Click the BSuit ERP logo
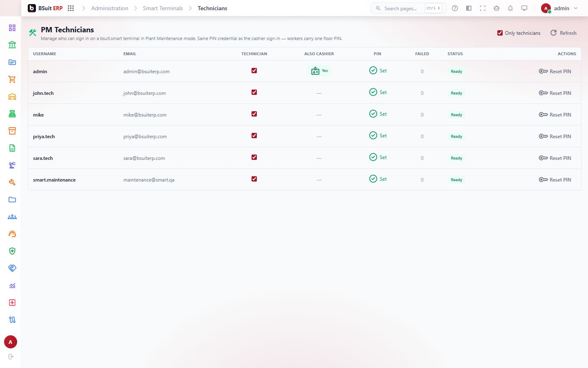The width and height of the screenshot is (588, 368). (x=45, y=8)
